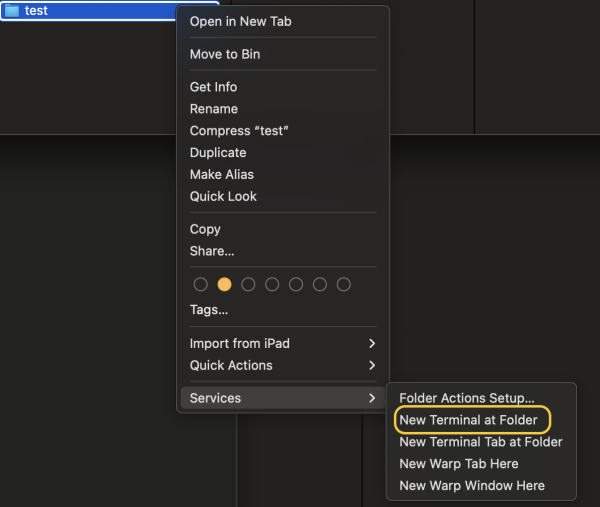
Task: Open Quick Look preview
Action: 223,197
